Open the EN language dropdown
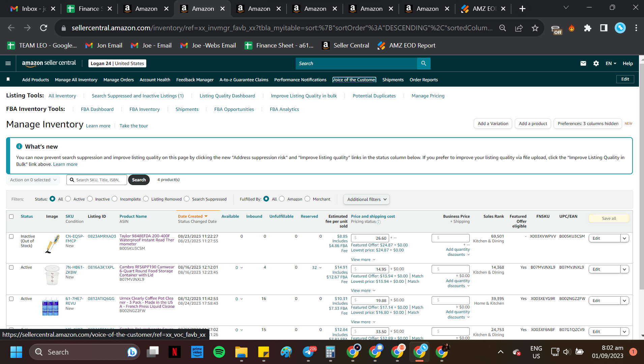This screenshot has height=364, width=644. click(611, 63)
